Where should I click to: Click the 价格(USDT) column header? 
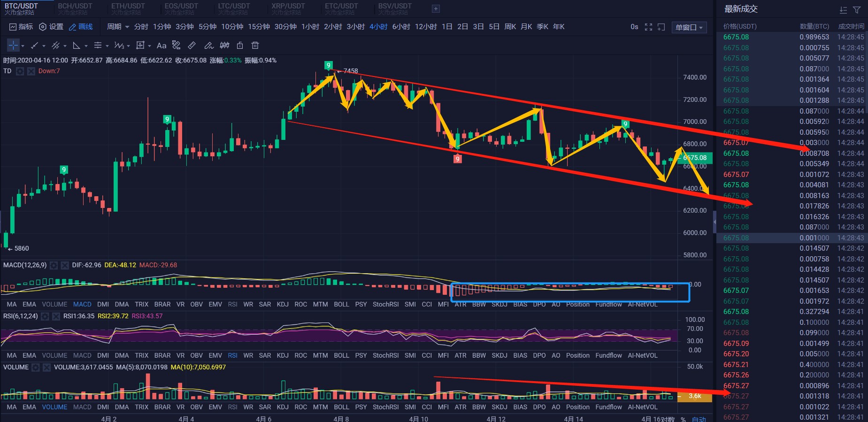coord(740,26)
